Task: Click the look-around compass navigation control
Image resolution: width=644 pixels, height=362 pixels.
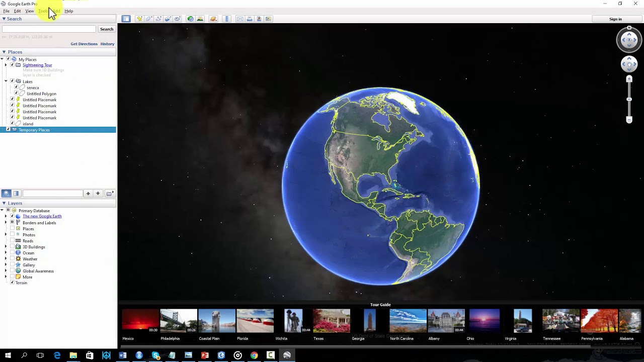Action: pyautogui.click(x=629, y=40)
